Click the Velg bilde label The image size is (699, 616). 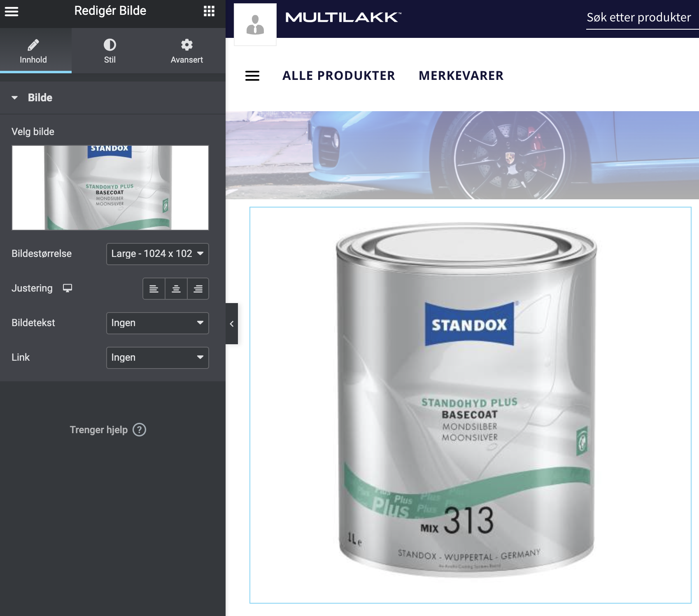(33, 132)
